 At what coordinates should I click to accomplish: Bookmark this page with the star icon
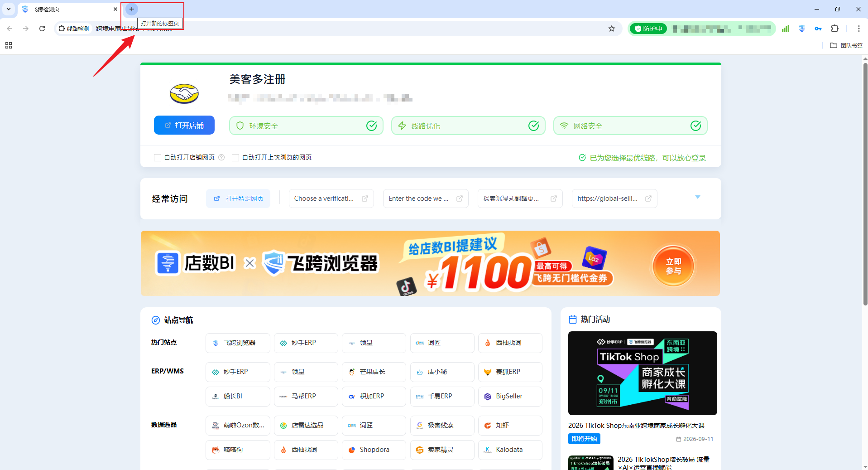coord(612,29)
